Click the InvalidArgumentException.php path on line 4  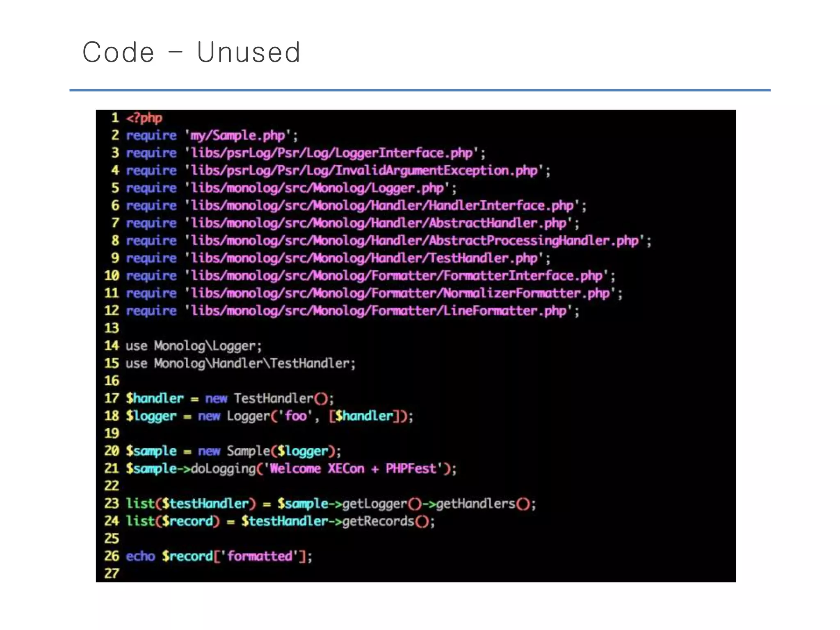pyautogui.click(x=364, y=171)
